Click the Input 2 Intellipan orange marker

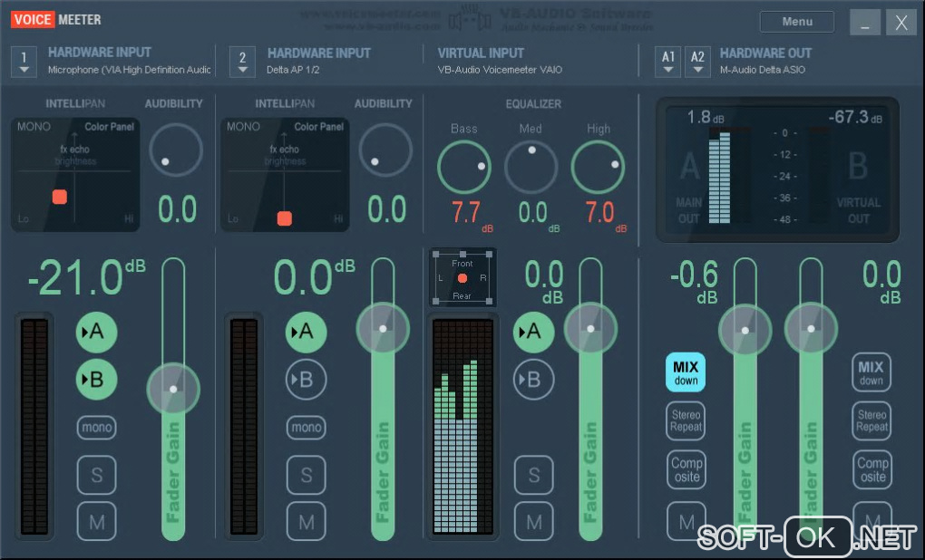point(285,218)
